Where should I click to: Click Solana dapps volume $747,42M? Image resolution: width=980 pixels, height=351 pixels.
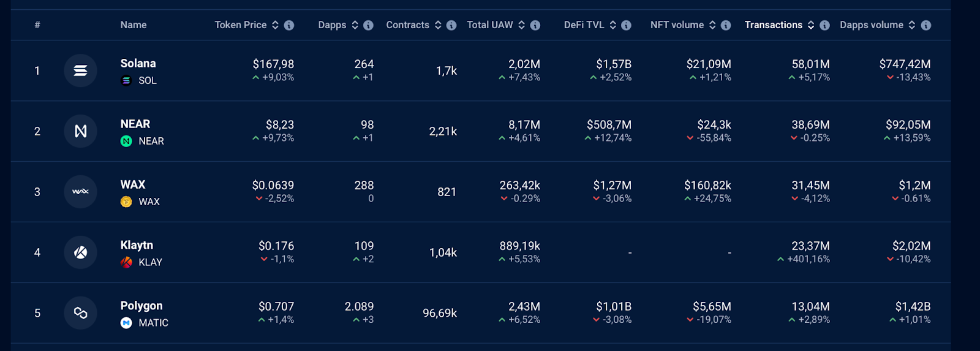pos(905,64)
